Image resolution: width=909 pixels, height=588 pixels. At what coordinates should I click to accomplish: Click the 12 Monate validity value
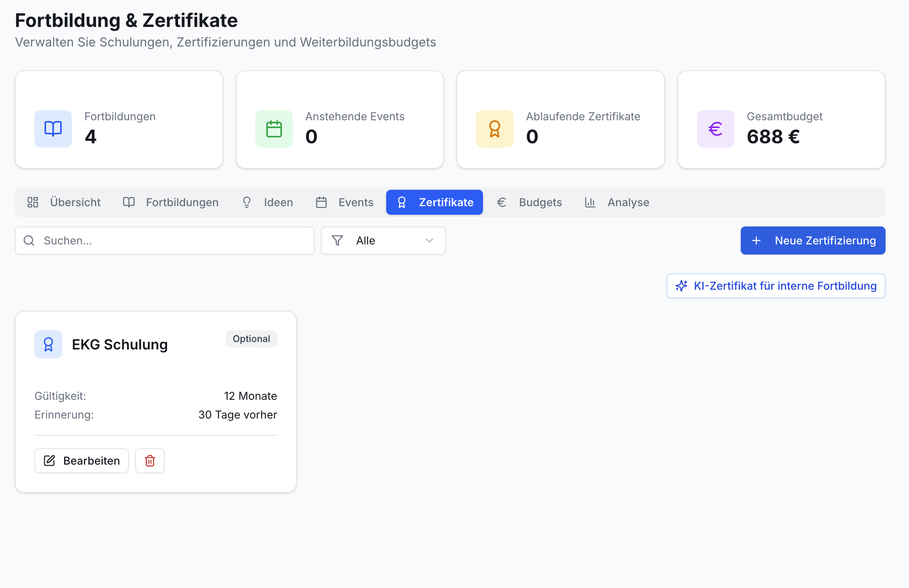pyautogui.click(x=250, y=396)
